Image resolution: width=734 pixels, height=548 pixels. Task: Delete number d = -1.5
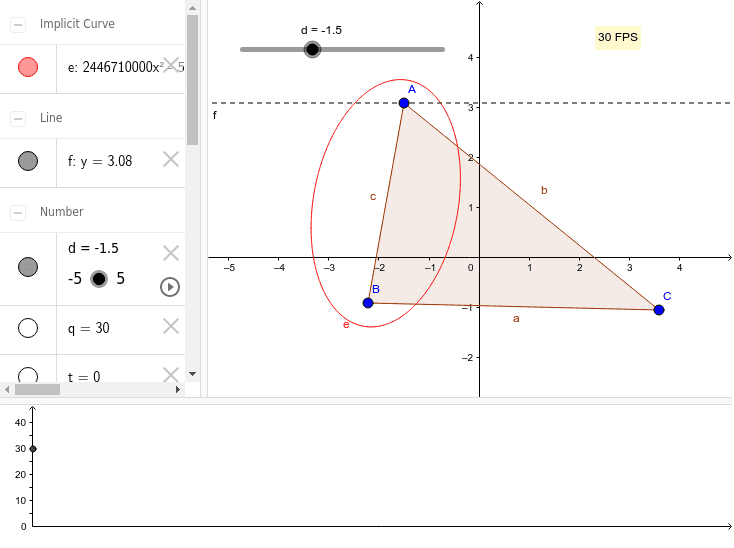click(x=171, y=253)
